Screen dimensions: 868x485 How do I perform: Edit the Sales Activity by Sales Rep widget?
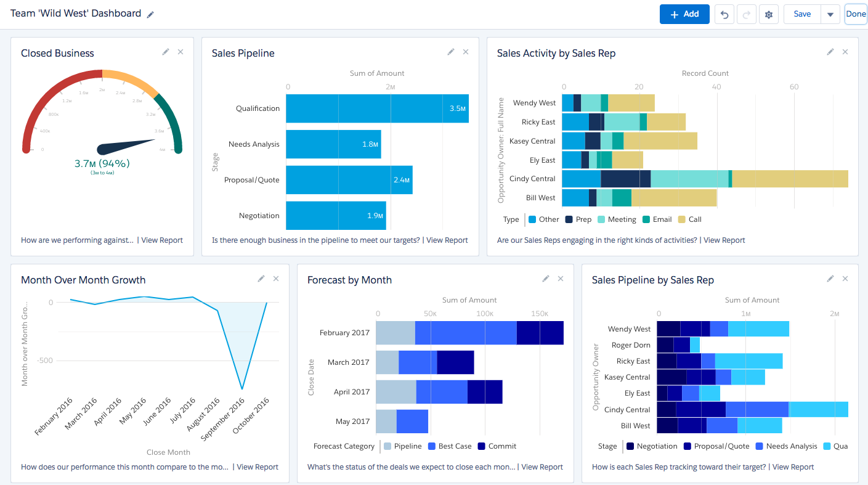(830, 52)
